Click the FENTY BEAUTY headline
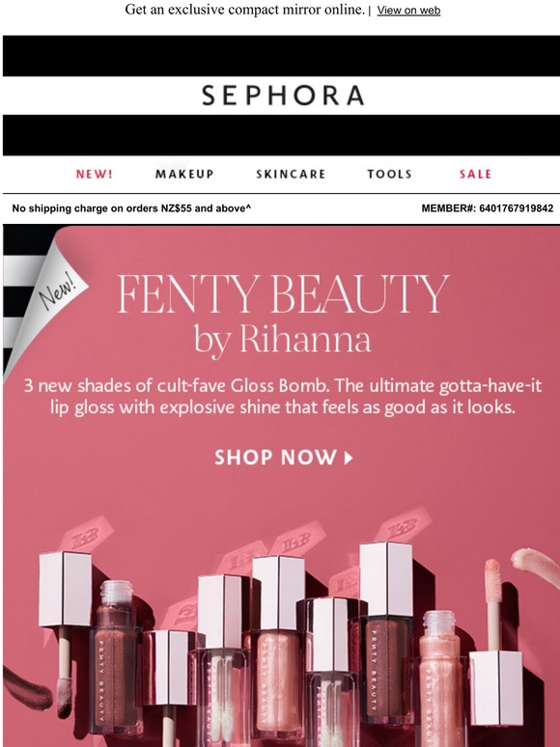 tap(283, 293)
